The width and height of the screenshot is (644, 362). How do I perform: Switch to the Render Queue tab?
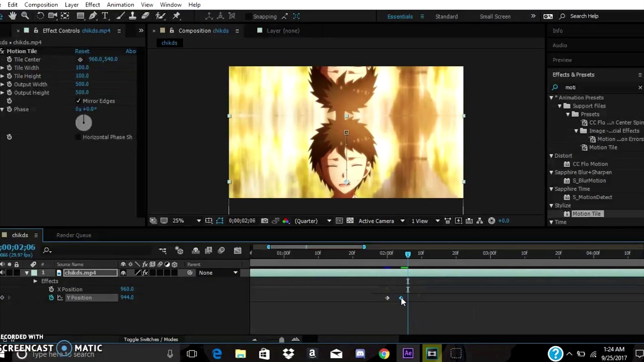[x=73, y=235]
